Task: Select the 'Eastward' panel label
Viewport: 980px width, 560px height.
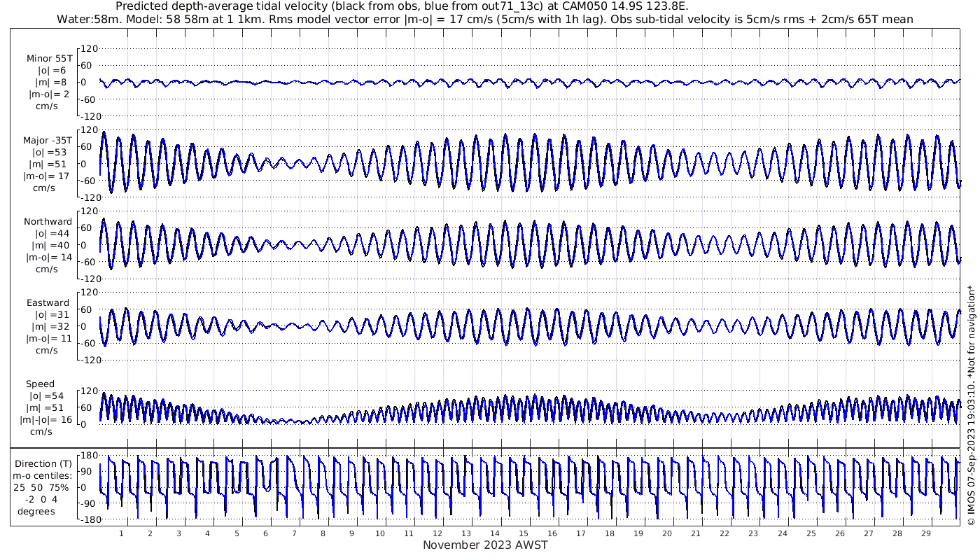Action: point(48,303)
